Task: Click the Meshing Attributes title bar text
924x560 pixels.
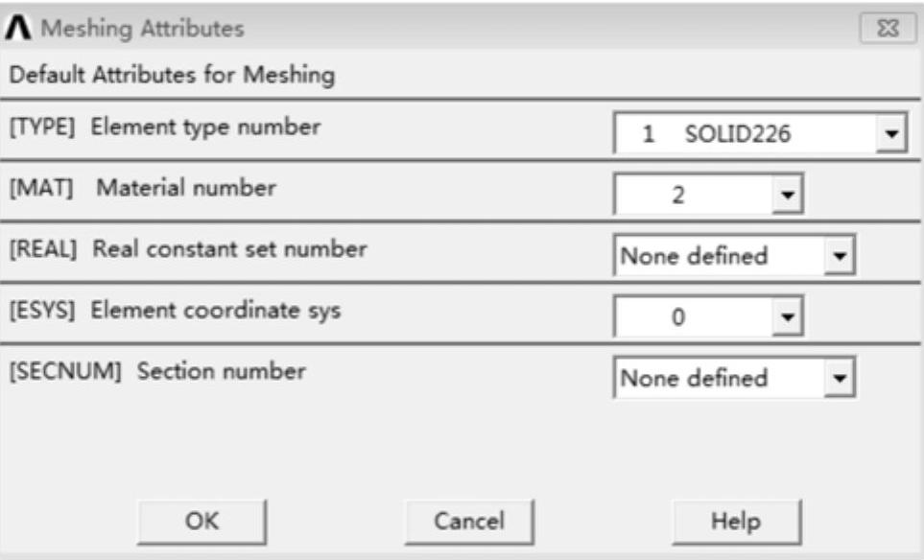Action: pyautogui.click(x=141, y=29)
